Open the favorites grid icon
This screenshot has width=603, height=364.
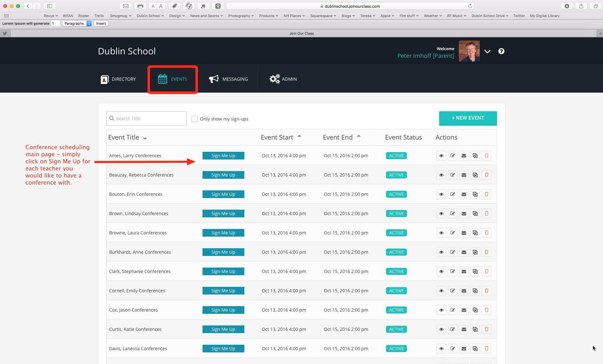[6, 16]
